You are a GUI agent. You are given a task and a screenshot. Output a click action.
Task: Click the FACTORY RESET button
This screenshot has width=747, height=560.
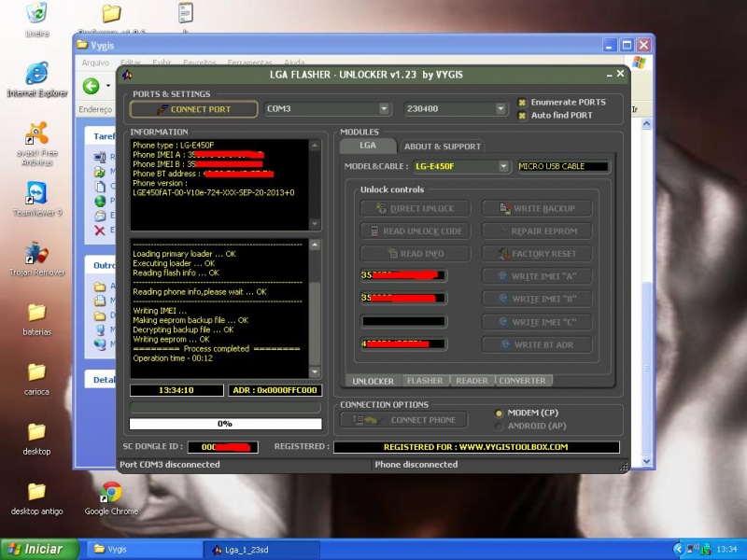tap(537, 254)
